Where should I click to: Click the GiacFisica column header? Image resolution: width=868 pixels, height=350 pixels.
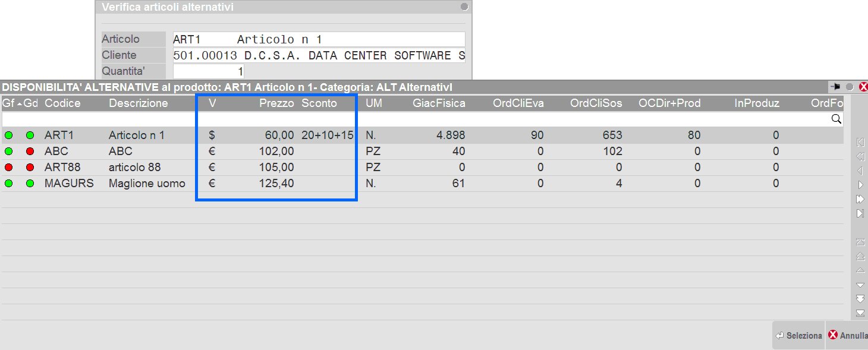point(439,103)
